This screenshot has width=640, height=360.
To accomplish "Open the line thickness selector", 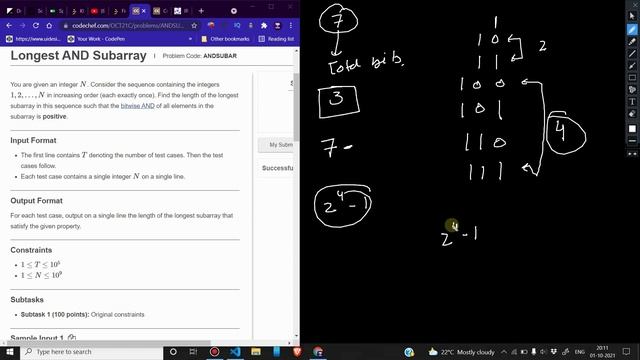I will pos(632,141).
